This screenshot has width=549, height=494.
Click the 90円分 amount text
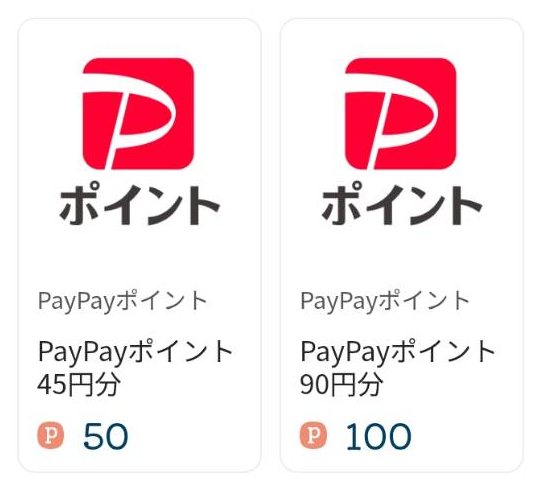(x=341, y=384)
